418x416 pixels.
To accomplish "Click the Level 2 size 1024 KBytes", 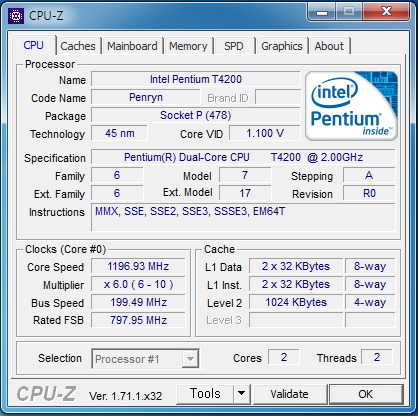I will point(296,302).
